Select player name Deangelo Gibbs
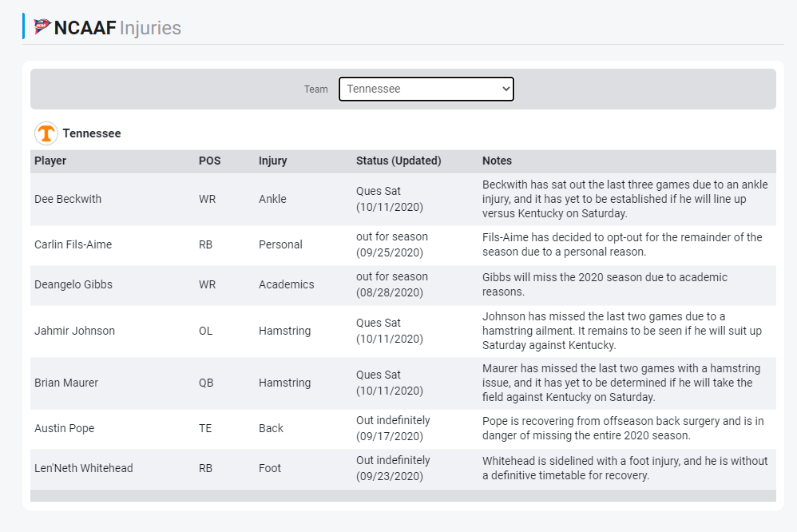The image size is (797, 532). tap(73, 284)
